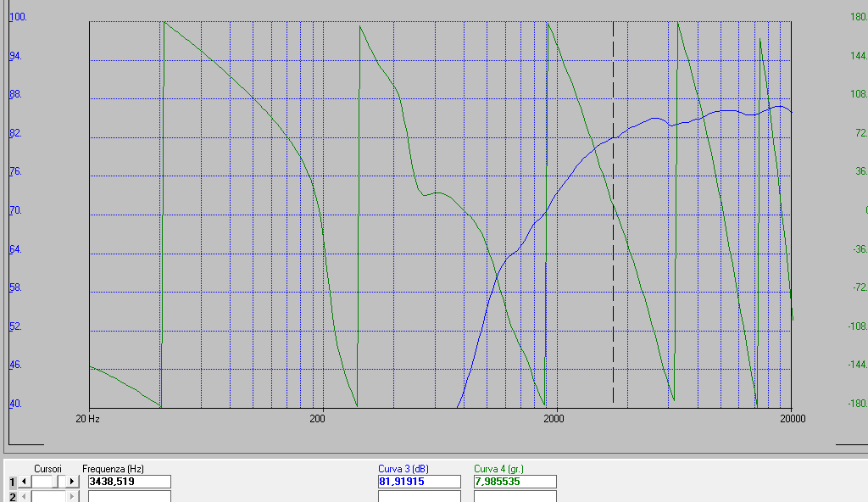Click cursor 1 right arrow button
The image size is (868, 502).
(x=72, y=482)
